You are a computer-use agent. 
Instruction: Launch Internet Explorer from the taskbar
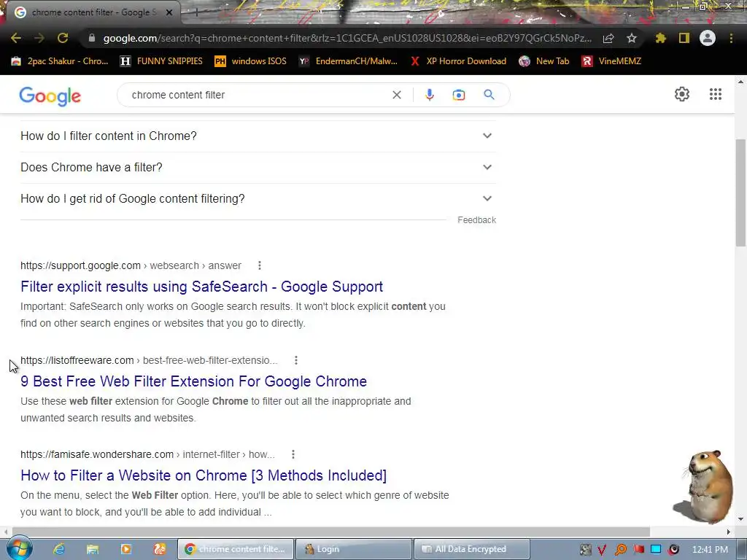pyautogui.click(x=59, y=549)
